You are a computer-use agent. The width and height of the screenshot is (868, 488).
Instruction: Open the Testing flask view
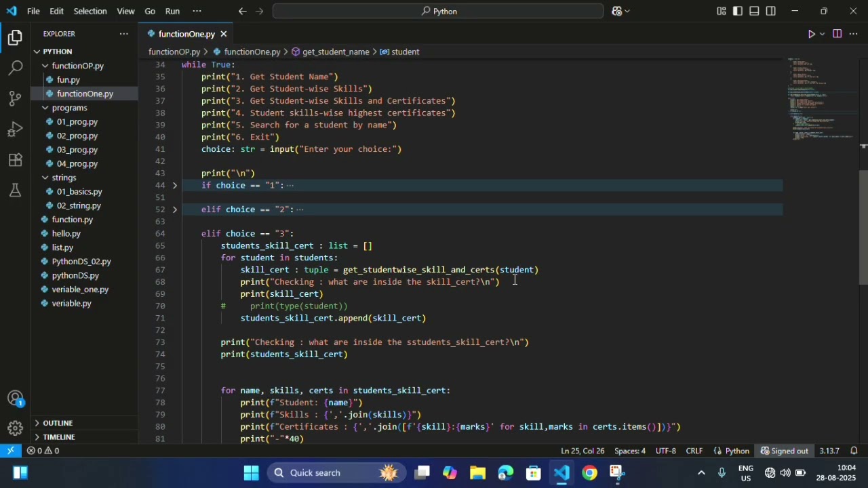15,190
